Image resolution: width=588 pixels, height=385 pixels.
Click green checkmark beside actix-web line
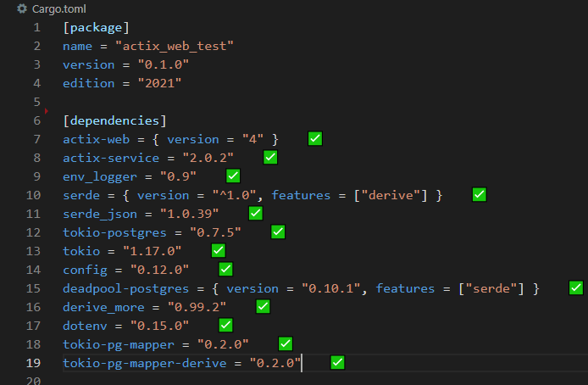(315, 138)
